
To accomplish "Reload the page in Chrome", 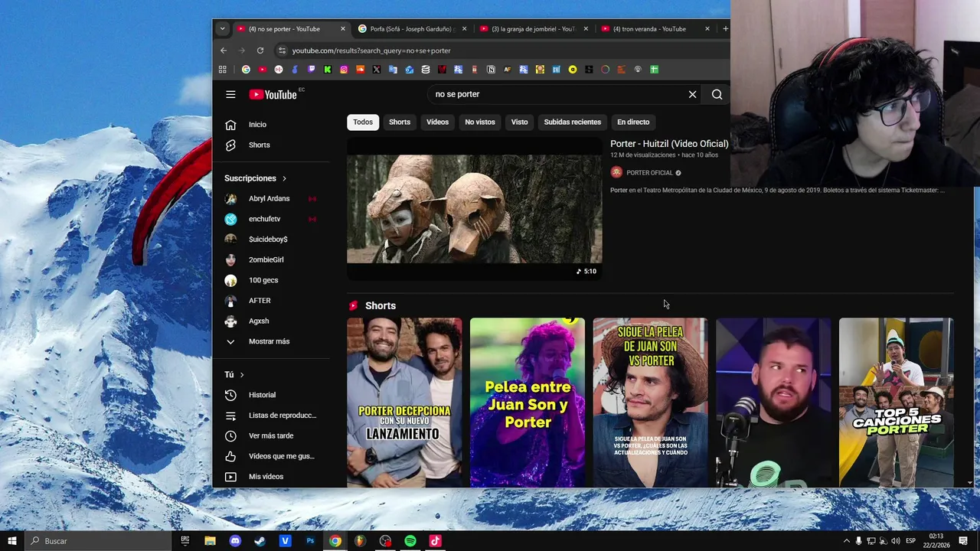I will [x=260, y=51].
